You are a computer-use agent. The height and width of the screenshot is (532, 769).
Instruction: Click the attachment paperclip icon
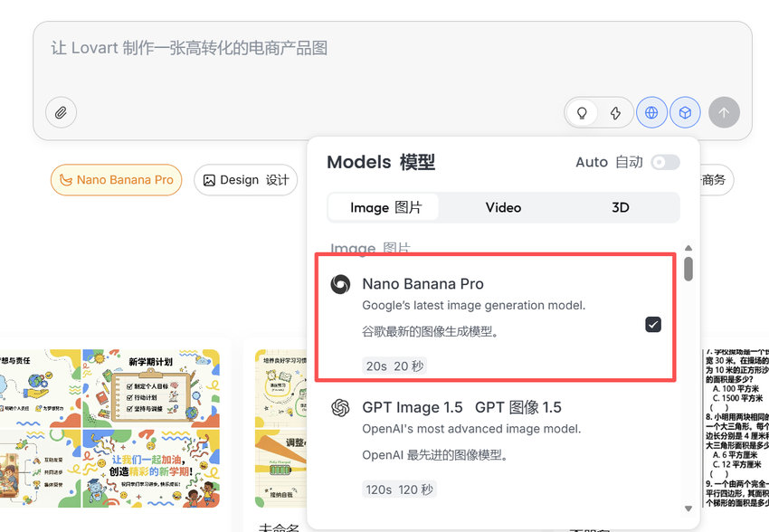tap(61, 112)
